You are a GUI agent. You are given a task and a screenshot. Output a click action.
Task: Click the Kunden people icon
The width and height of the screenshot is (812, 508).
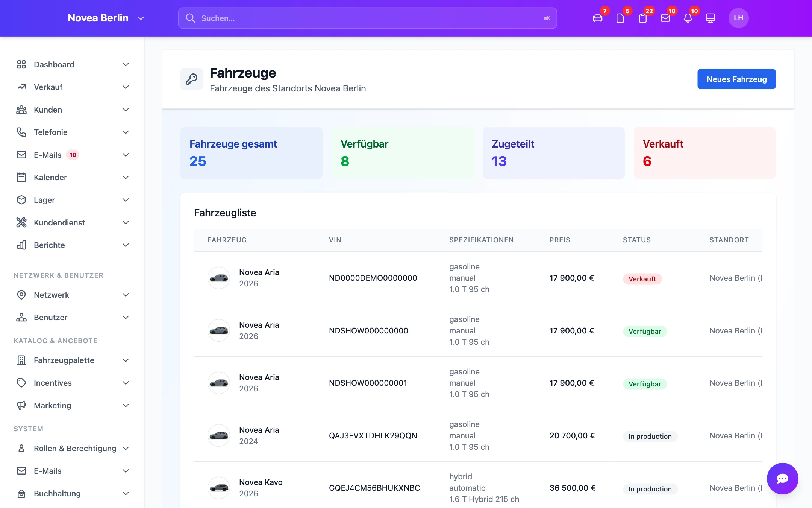(21, 110)
